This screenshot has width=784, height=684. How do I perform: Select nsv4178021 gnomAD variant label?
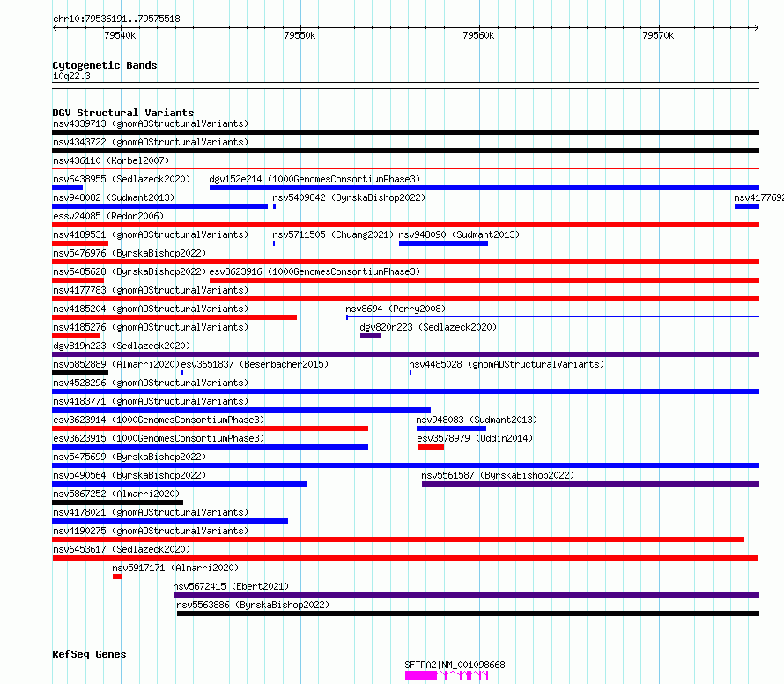[151, 512]
